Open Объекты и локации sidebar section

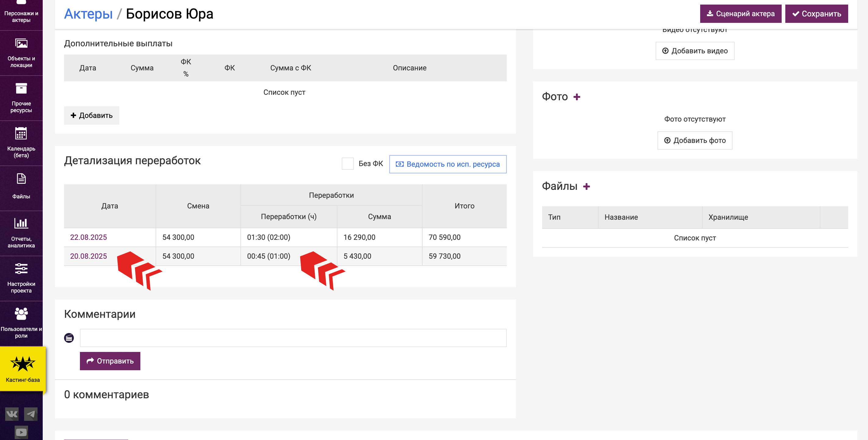[x=21, y=53]
